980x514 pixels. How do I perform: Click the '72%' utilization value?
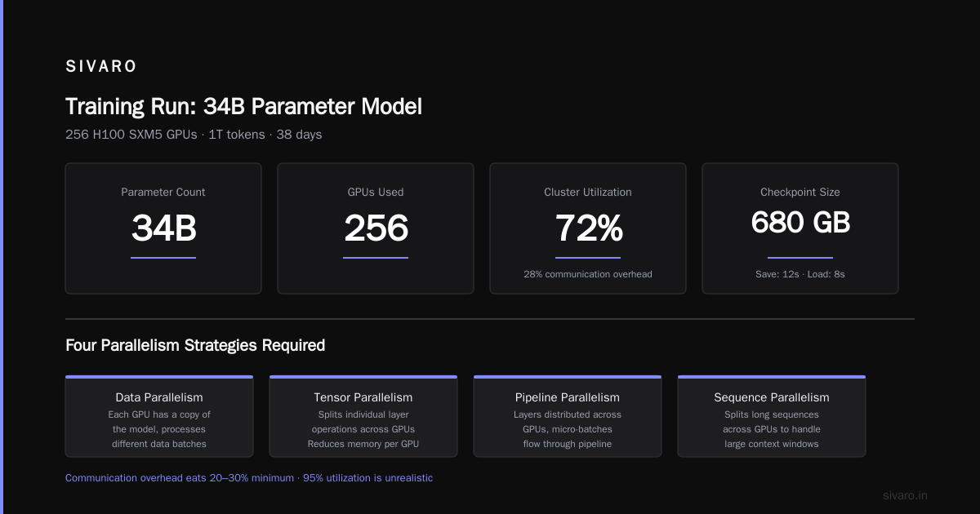click(x=588, y=228)
